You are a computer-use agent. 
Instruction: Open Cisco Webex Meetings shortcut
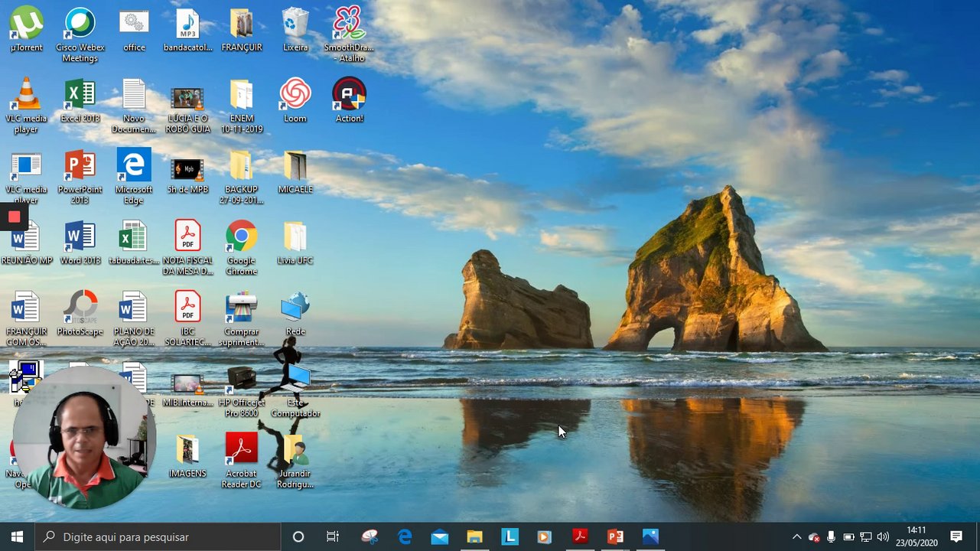click(x=80, y=35)
